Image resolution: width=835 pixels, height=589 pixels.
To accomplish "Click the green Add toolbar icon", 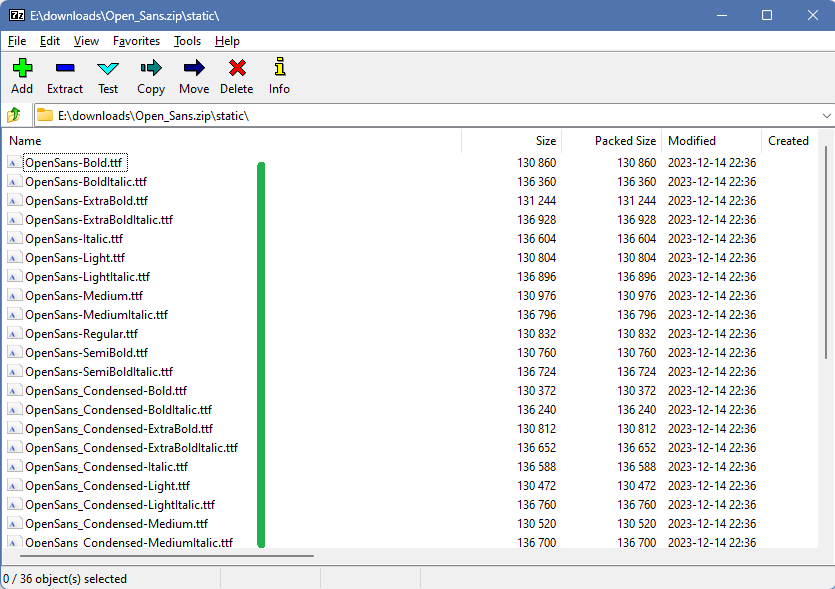I will (22, 68).
